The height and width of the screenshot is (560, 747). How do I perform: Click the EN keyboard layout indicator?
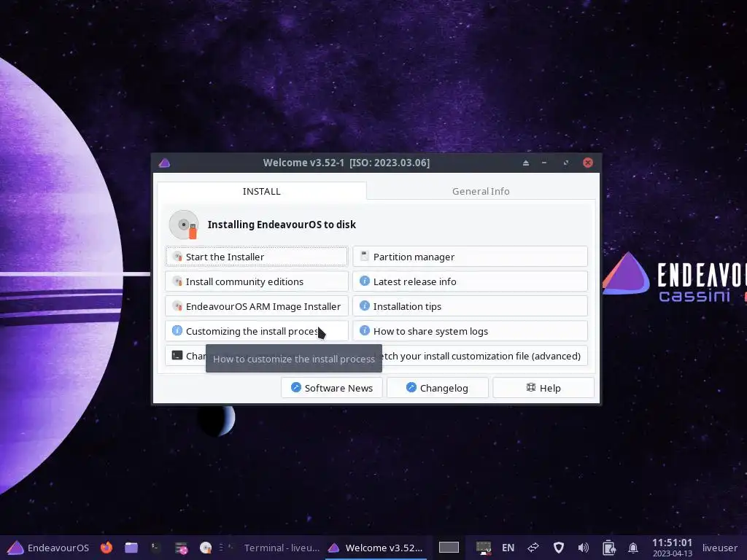tap(508, 548)
